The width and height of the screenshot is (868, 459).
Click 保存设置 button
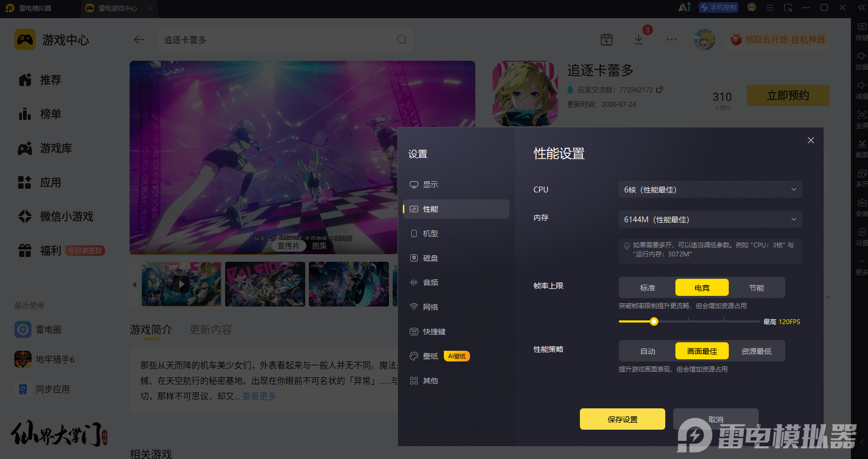tap(623, 419)
